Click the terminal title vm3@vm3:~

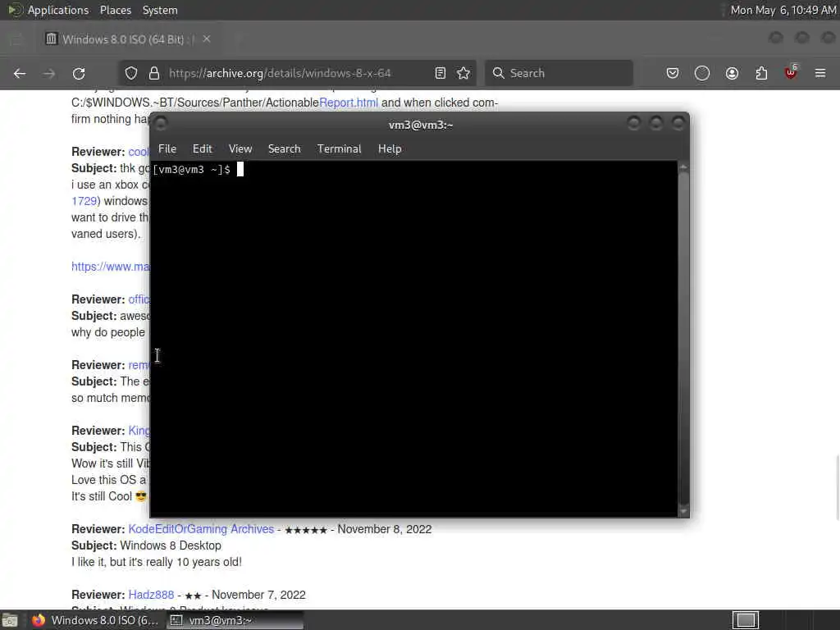click(421, 125)
